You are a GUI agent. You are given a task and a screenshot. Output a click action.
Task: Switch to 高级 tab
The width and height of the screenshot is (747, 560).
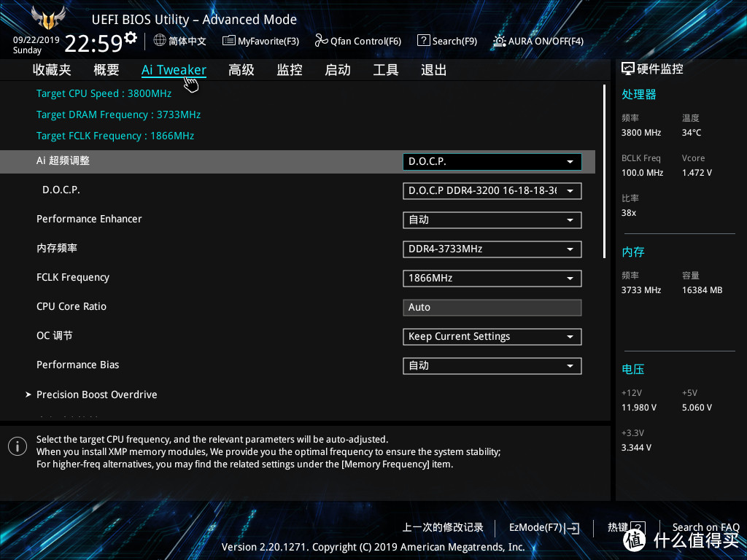241,70
